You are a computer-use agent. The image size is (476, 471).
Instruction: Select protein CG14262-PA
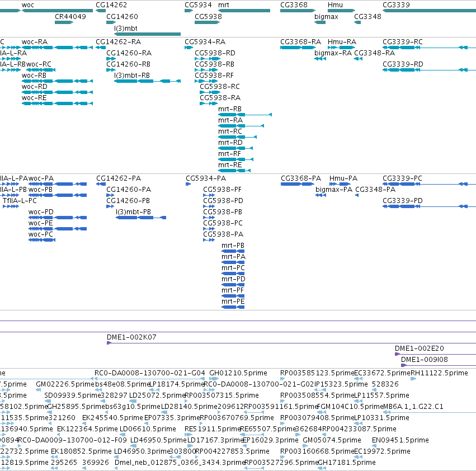click(119, 178)
